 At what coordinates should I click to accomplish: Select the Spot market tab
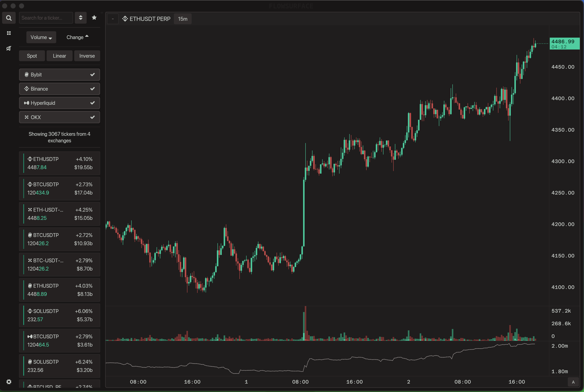32,56
